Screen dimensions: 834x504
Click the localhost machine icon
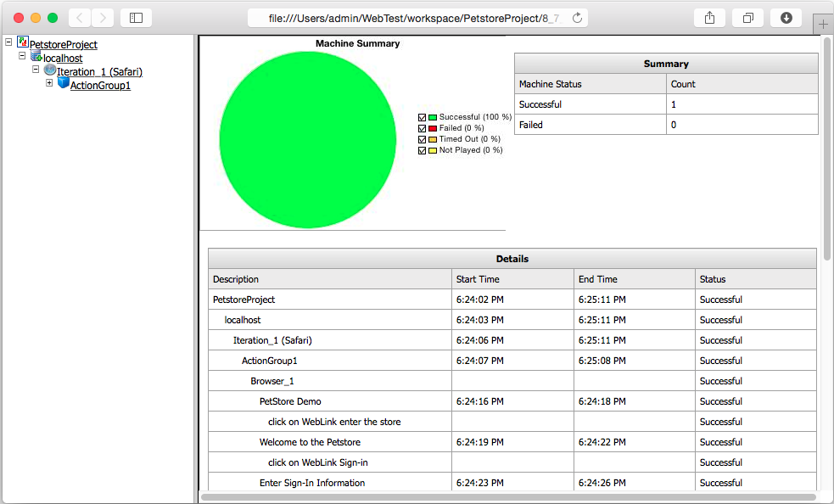(36, 56)
